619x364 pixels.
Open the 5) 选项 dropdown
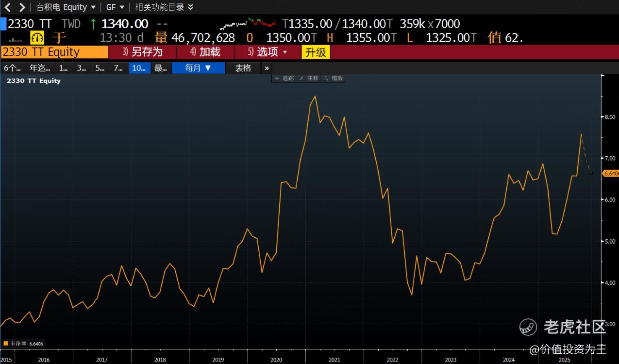[268, 52]
